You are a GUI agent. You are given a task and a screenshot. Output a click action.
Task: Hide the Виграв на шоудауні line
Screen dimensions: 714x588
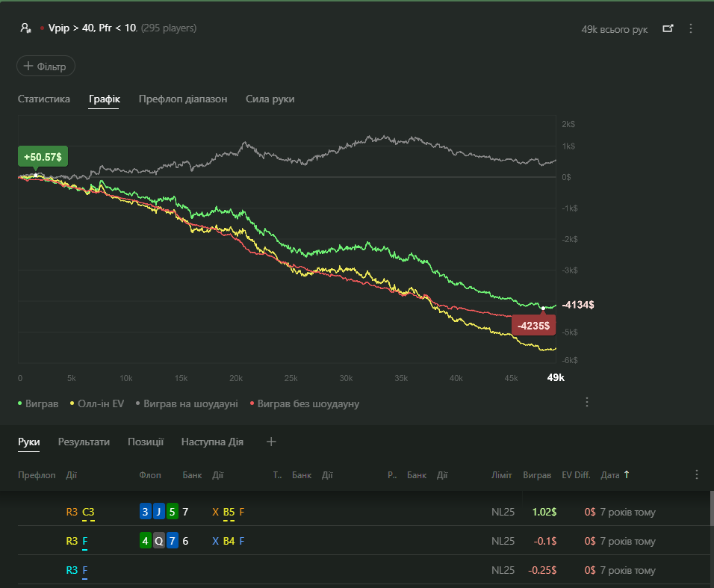(x=187, y=403)
